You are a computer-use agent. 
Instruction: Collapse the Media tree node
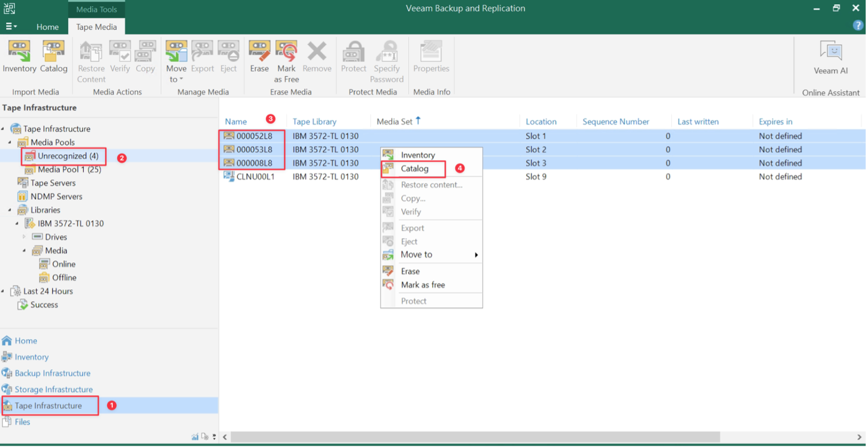click(x=24, y=251)
